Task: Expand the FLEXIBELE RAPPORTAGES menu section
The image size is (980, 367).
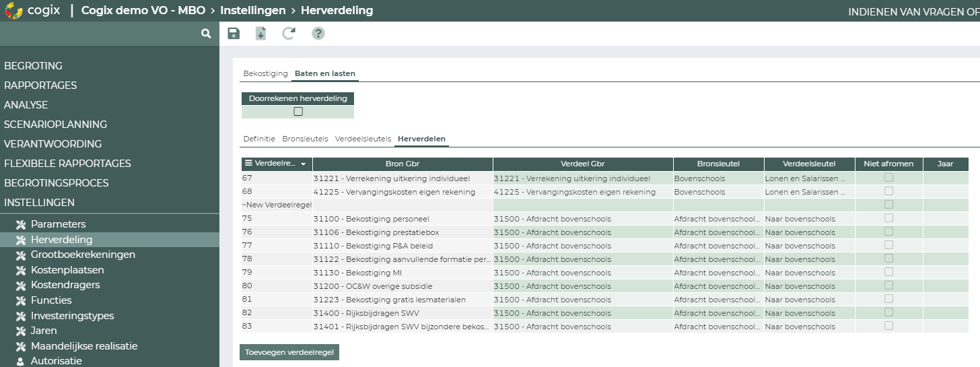Action: tap(67, 164)
